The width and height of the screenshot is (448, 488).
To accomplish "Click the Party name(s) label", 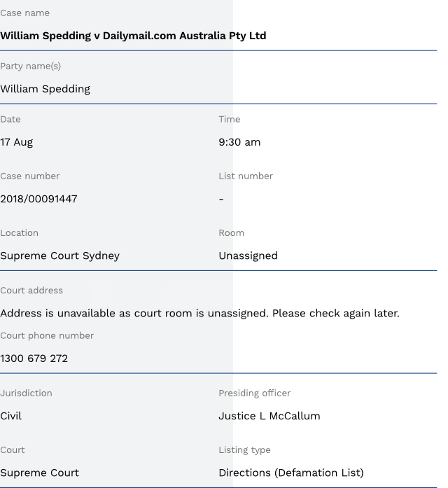I will coord(30,66).
